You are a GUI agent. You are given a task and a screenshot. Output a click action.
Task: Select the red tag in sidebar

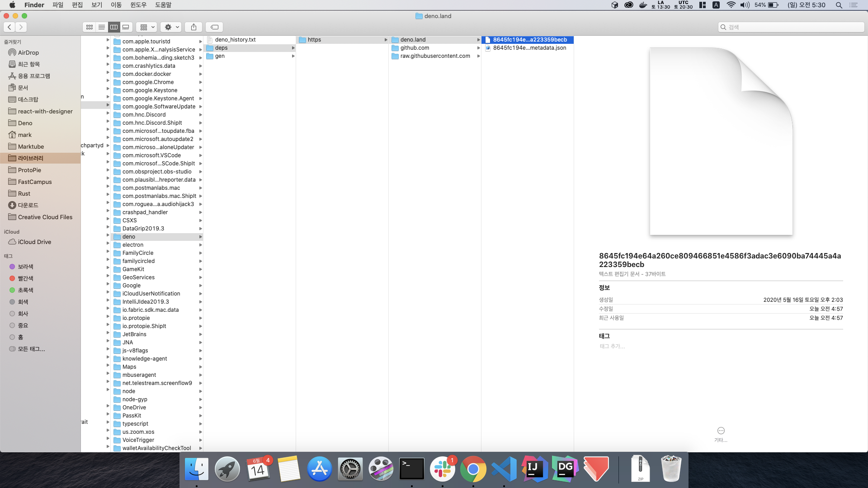(25, 278)
